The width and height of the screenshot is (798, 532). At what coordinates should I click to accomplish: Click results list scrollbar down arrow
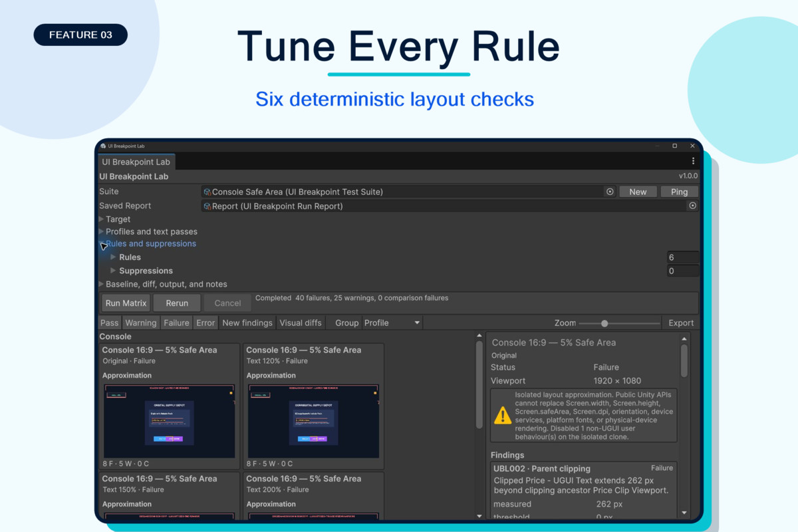[x=479, y=516]
